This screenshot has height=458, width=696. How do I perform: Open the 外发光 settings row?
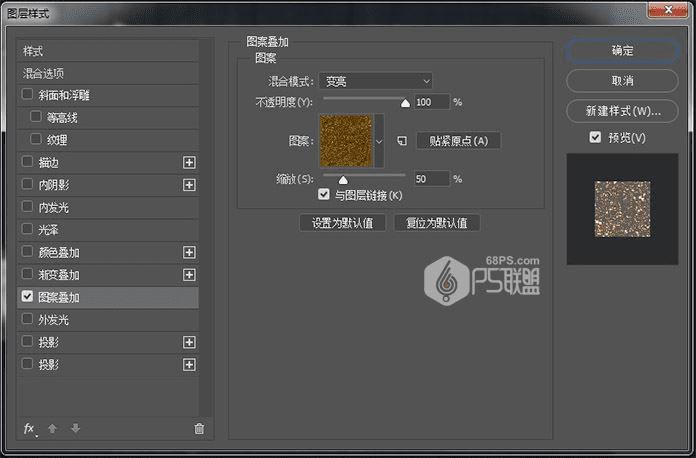click(x=108, y=320)
